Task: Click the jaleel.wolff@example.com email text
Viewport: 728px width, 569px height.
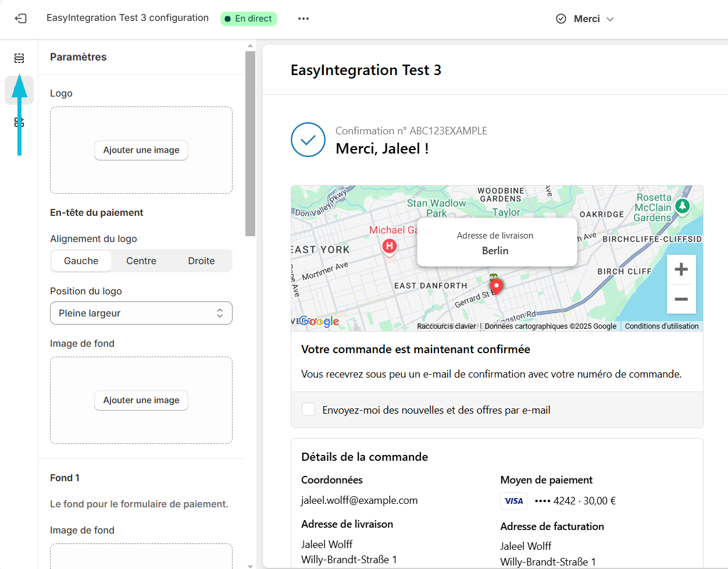Action: pyautogui.click(x=359, y=500)
